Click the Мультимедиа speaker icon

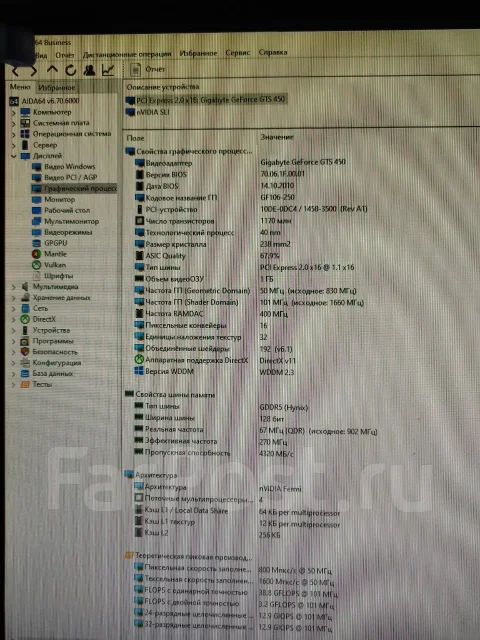coord(25,287)
